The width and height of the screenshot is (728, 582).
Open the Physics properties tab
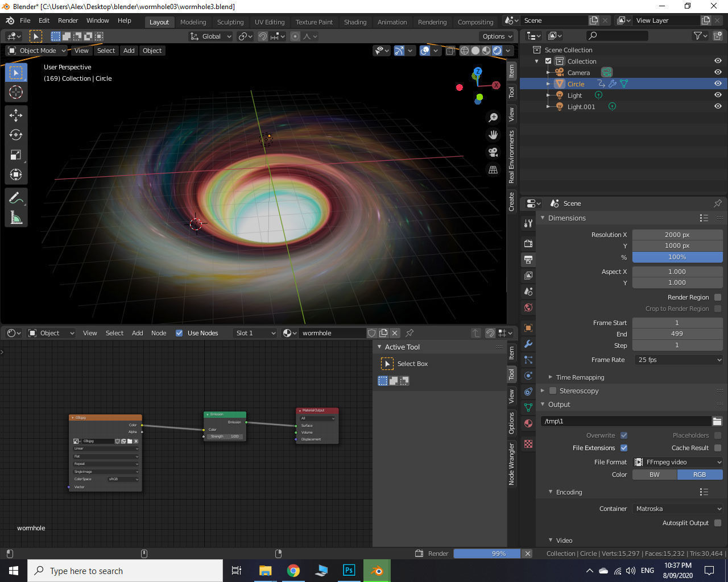528,376
